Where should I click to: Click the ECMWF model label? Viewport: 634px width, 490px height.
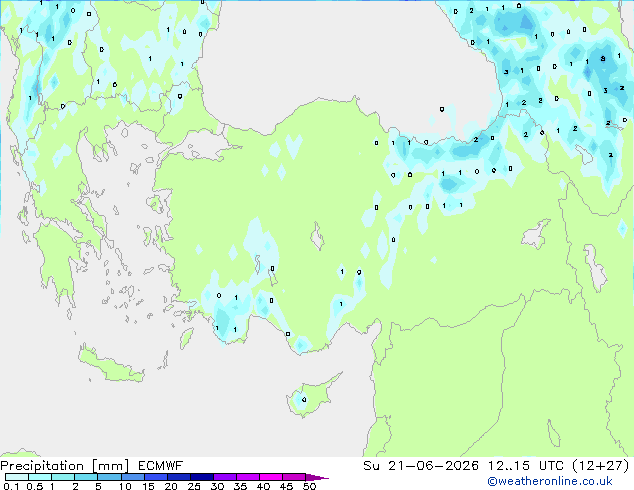click(x=160, y=466)
